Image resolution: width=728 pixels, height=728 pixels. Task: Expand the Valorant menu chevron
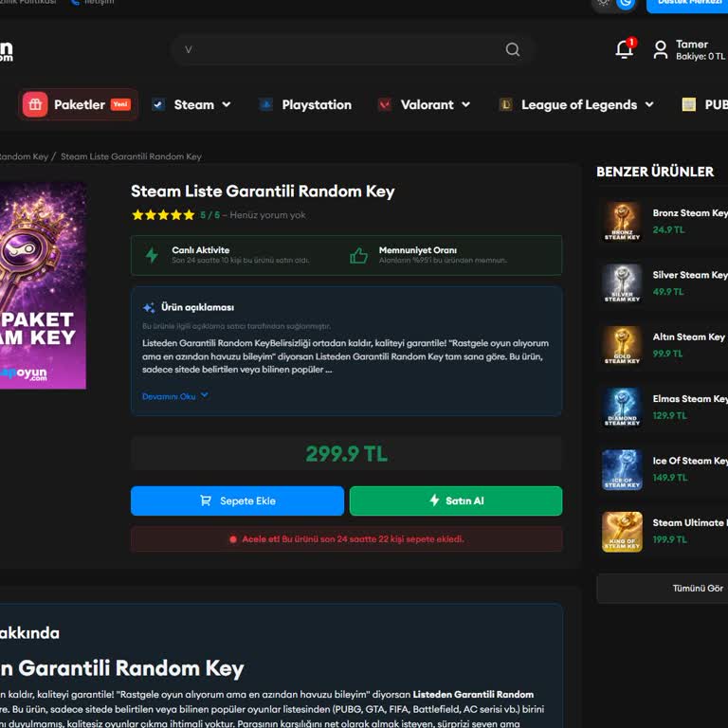[x=465, y=104]
